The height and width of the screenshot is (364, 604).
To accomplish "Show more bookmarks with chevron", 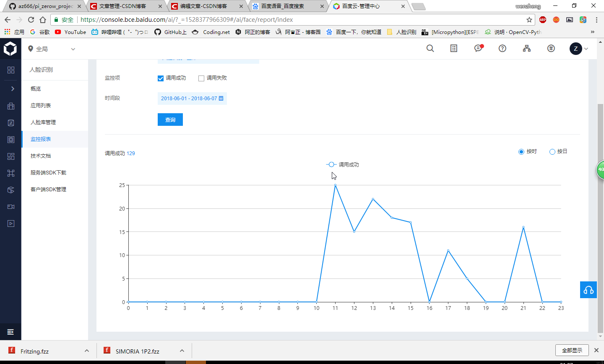I will coord(592,32).
